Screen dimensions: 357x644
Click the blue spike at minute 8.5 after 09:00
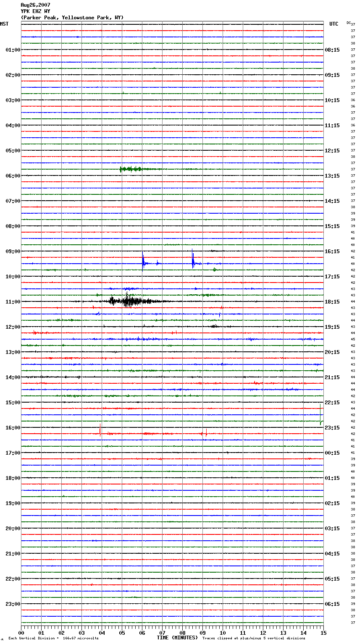(193, 259)
